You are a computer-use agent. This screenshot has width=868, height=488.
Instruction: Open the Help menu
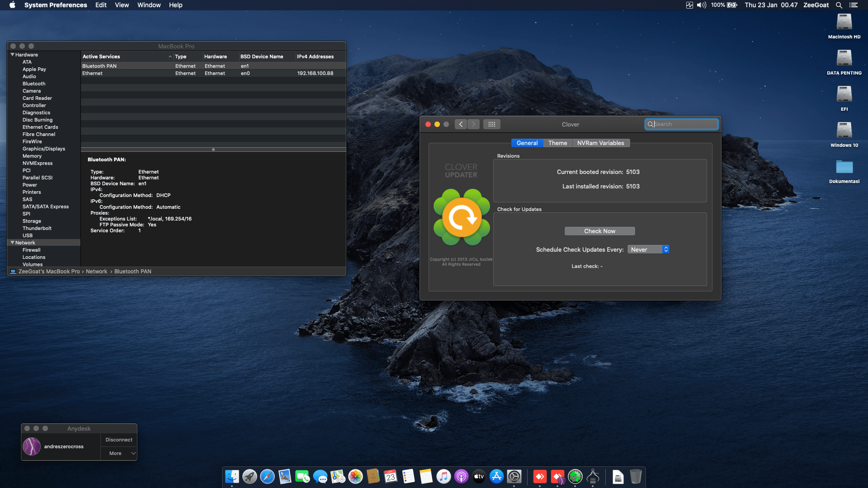(175, 5)
